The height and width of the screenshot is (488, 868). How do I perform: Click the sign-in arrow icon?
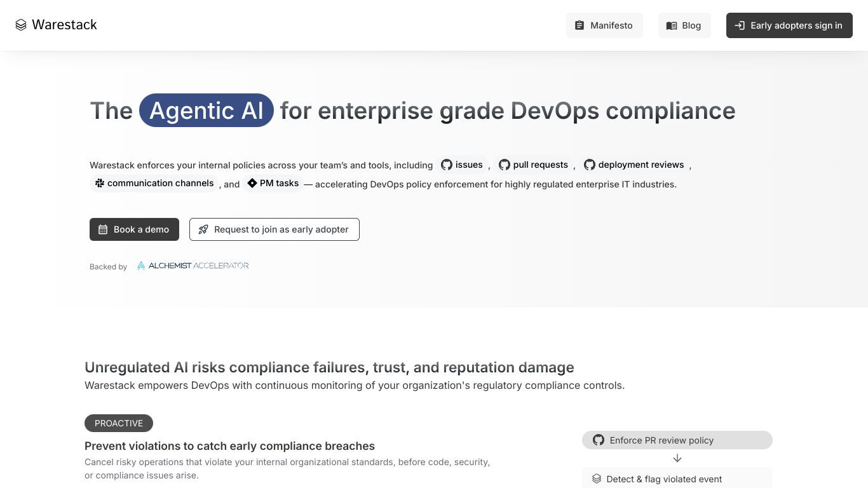[x=740, y=25]
